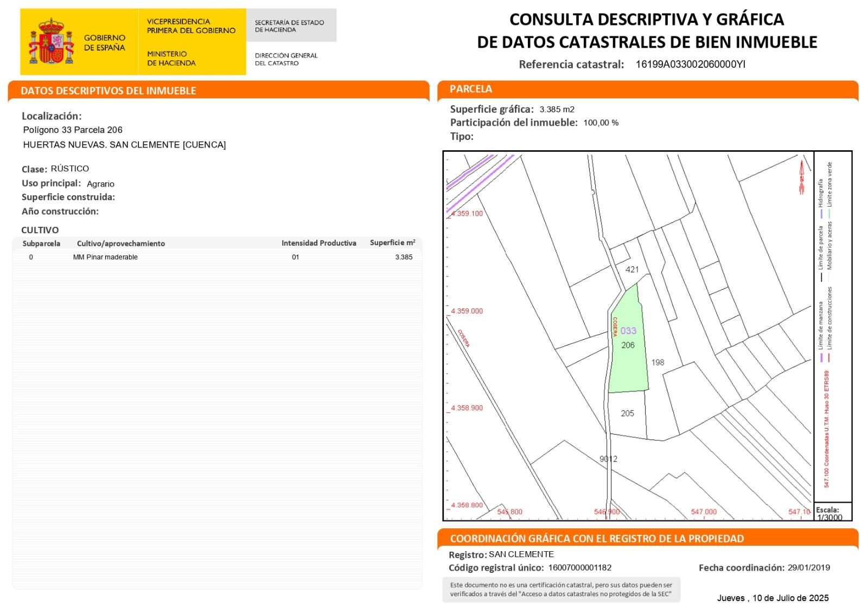Click the Secretaría de Estado de Hacienda box
The height and width of the screenshot is (613, 868).
point(290,26)
